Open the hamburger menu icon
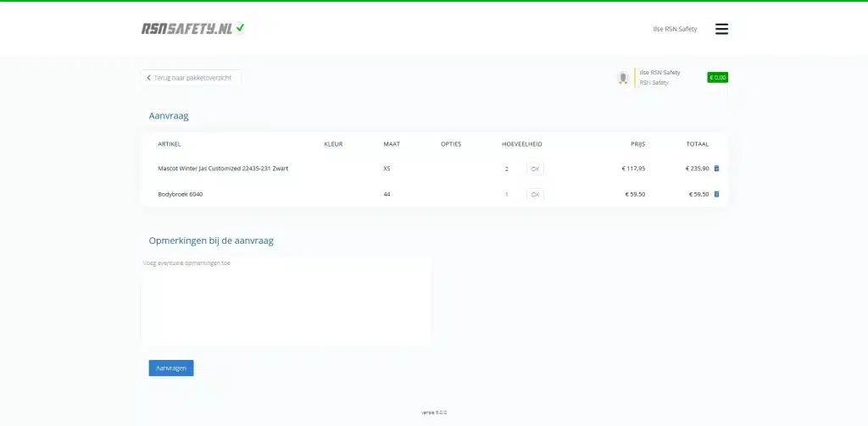 pyautogui.click(x=721, y=29)
